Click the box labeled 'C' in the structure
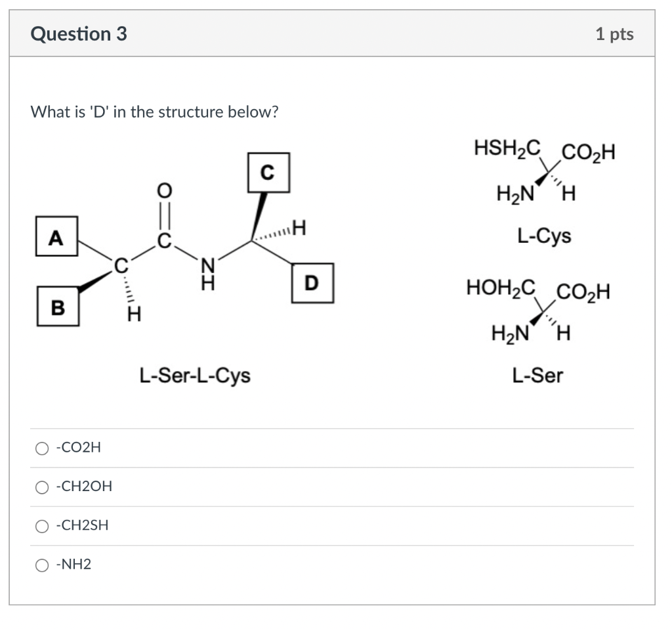The width and height of the screenshot is (672, 629). click(x=268, y=173)
